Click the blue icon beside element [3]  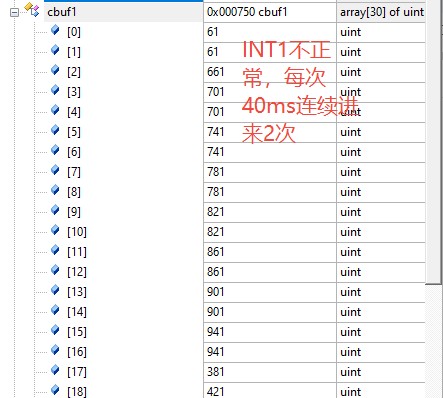point(55,90)
